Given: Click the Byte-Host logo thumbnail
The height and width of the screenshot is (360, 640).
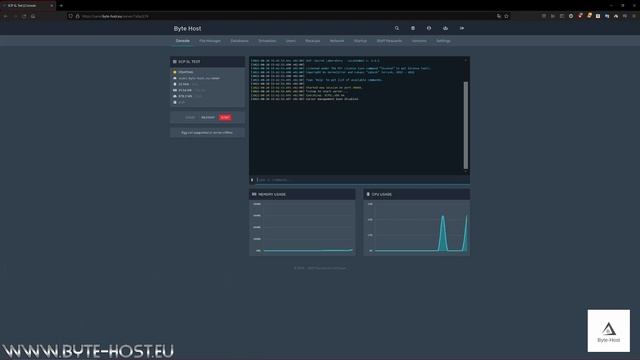Looking at the screenshot, I should click(609, 331).
